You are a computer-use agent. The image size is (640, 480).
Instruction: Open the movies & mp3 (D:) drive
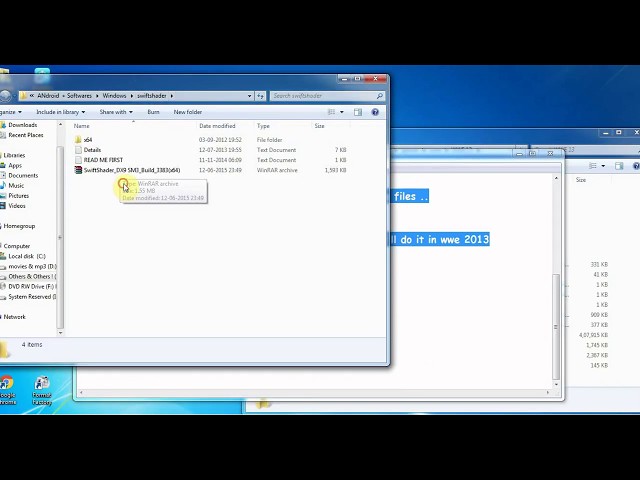pos(32,267)
